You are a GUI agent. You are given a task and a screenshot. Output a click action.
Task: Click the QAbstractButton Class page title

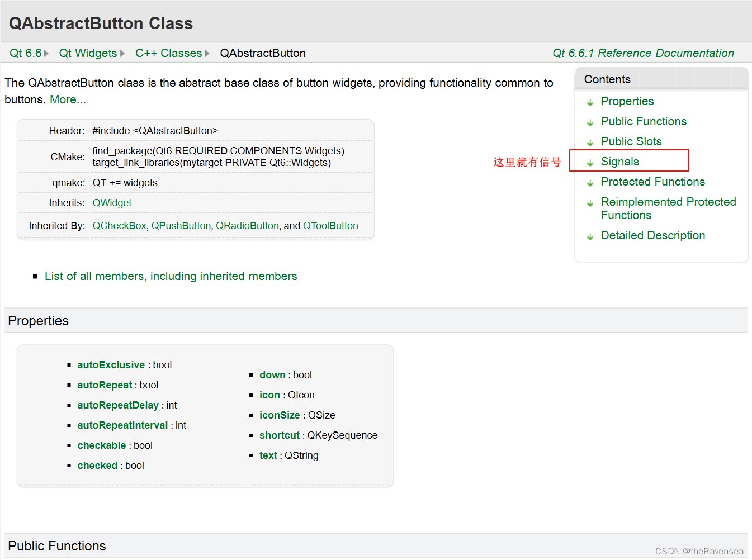coord(101,23)
